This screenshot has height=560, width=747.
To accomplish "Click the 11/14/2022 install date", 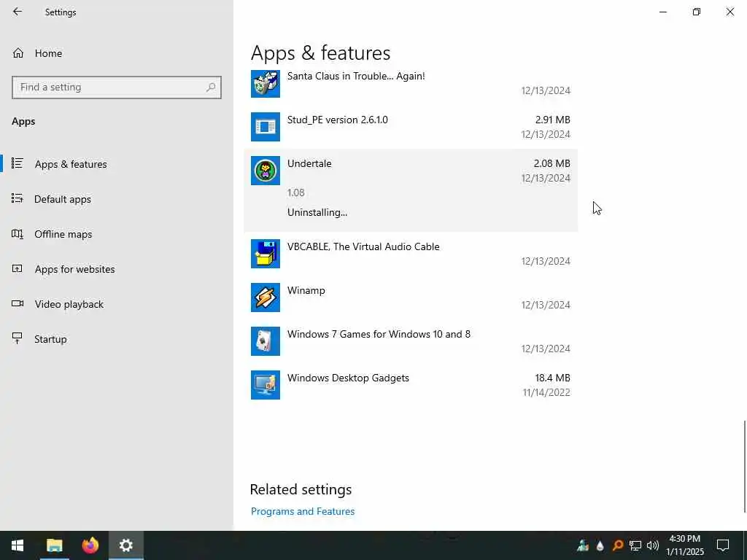I will point(546,392).
